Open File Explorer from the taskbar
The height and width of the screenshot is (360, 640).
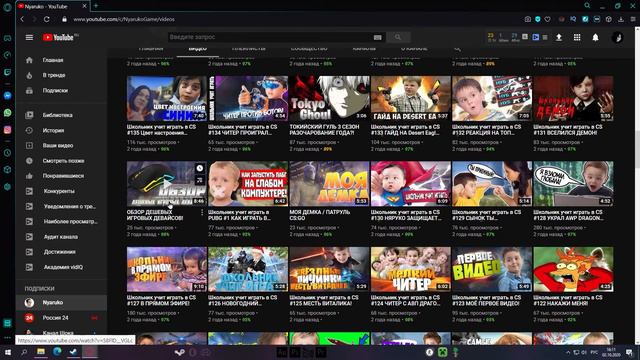tap(41, 351)
